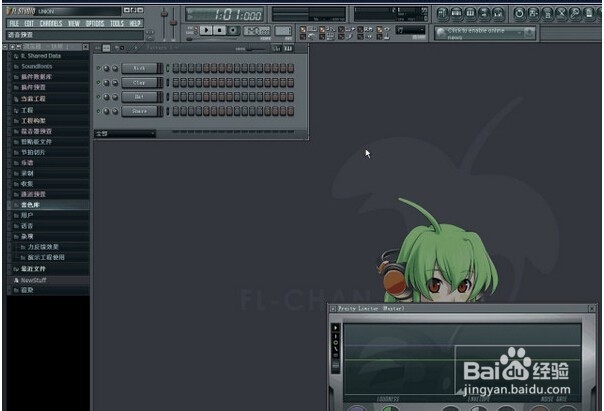Open the EDIT menu
The image size is (604, 411).
point(29,24)
